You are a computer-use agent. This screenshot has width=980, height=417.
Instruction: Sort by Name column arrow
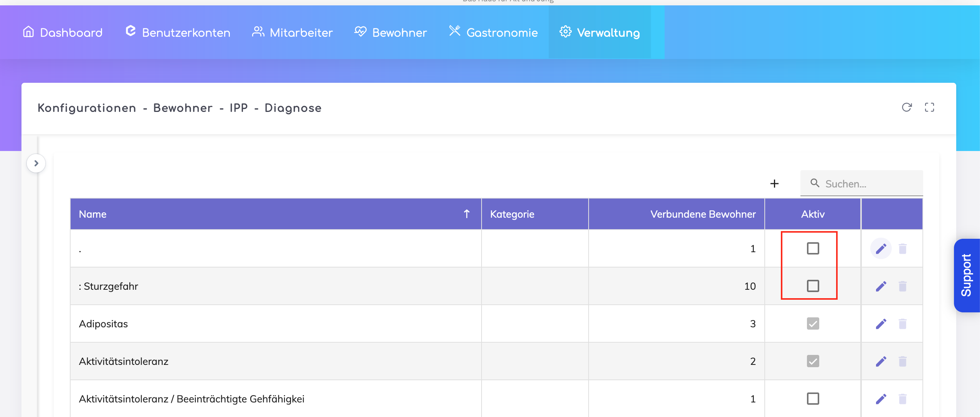pyautogui.click(x=467, y=214)
